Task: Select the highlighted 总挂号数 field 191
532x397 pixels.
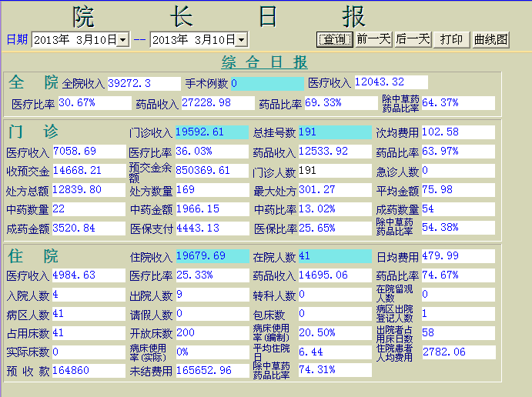Action: [335, 132]
